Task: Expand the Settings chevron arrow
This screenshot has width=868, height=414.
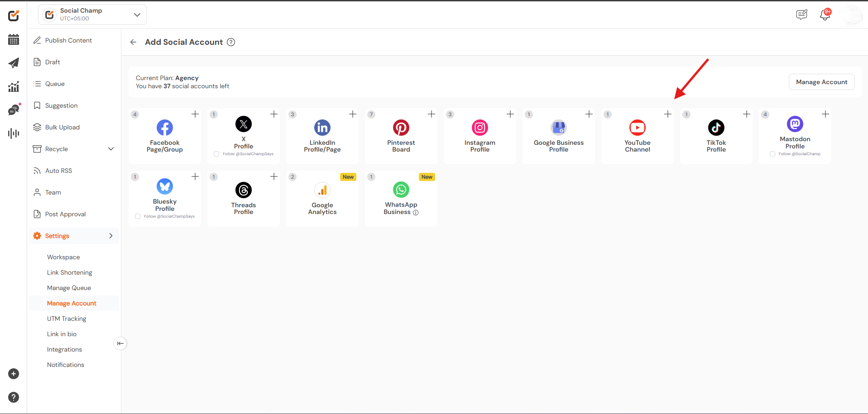Action: click(111, 236)
